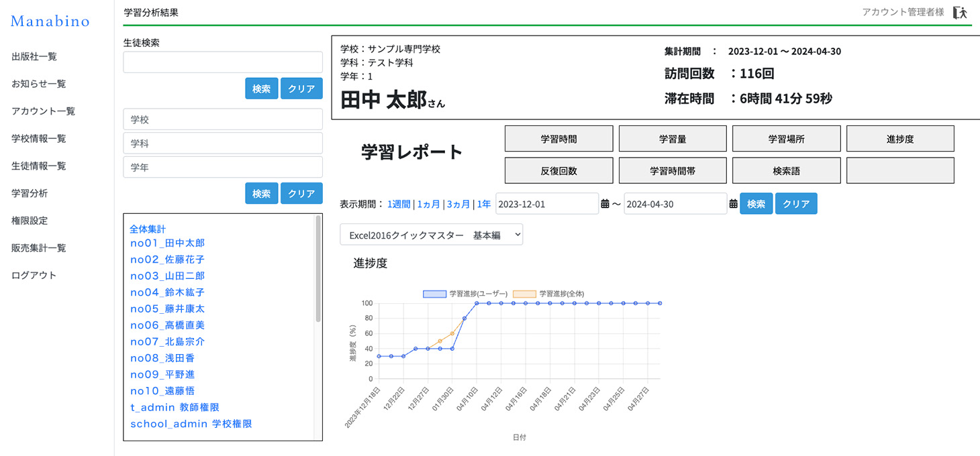Switch to the 反復回数 report view

[x=558, y=170]
